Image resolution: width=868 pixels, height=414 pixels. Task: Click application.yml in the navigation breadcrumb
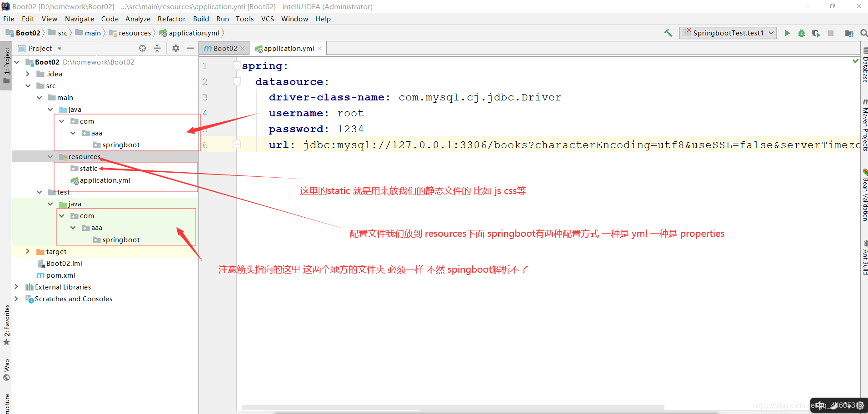click(x=189, y=33)
